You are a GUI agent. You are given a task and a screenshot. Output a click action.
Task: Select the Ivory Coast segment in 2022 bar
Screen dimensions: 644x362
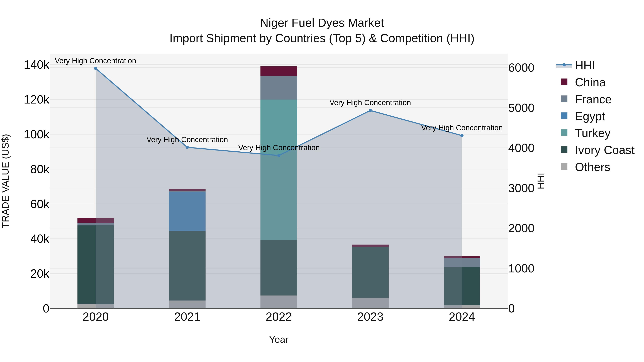pyautogui.click(x=279, y=268)
